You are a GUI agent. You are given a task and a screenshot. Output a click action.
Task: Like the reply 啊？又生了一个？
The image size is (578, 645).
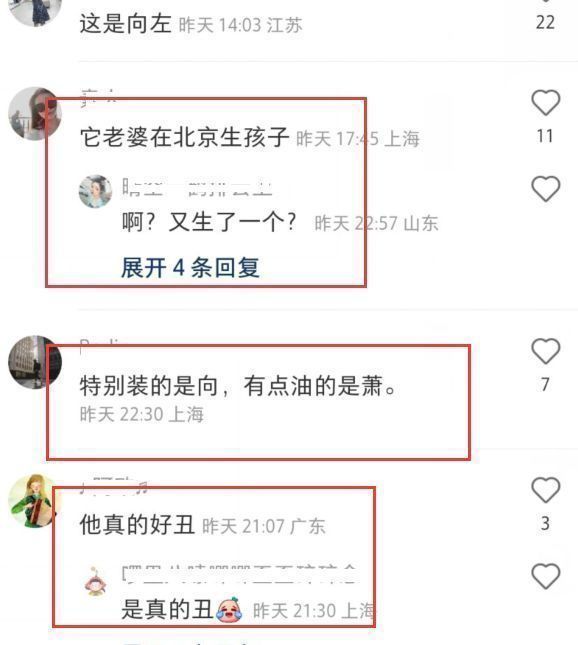tap(546, 189)
